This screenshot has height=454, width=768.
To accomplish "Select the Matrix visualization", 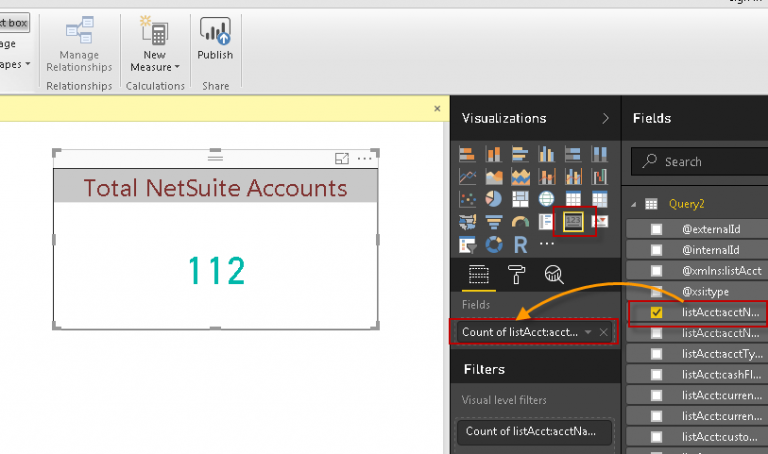I will point(600,199).
